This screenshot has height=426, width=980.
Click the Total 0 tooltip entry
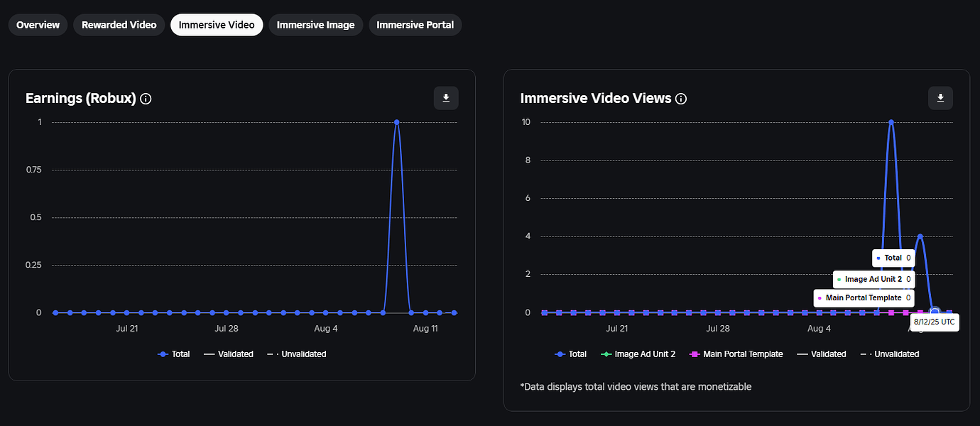point(893,258)
